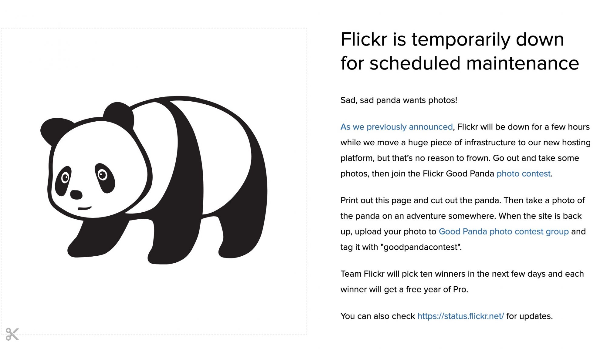The image size is (607, 364).
Task: Click the 'Team Flickr will pick ten winners' sentence
Action: tap(462, 281)
